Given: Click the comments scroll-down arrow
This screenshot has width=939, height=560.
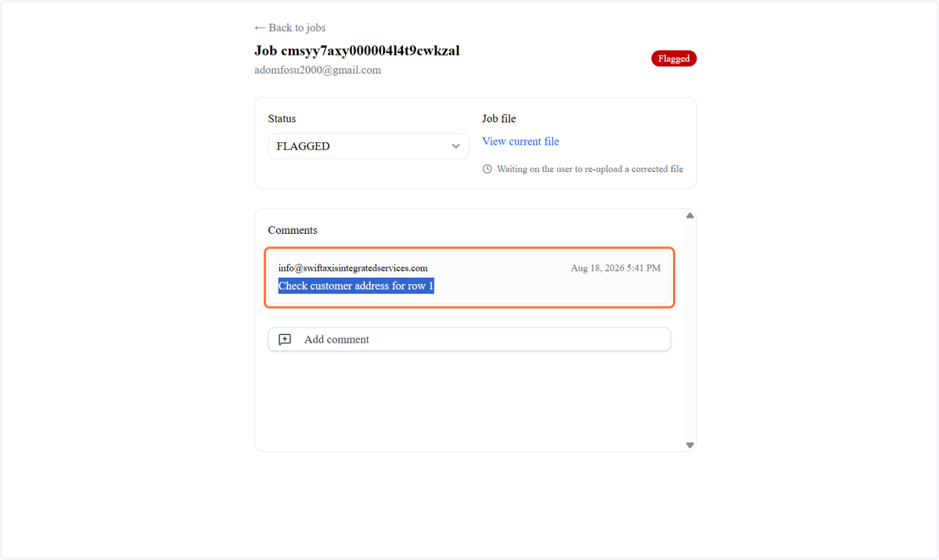Looking at the screenshot, I should point(690,445).
